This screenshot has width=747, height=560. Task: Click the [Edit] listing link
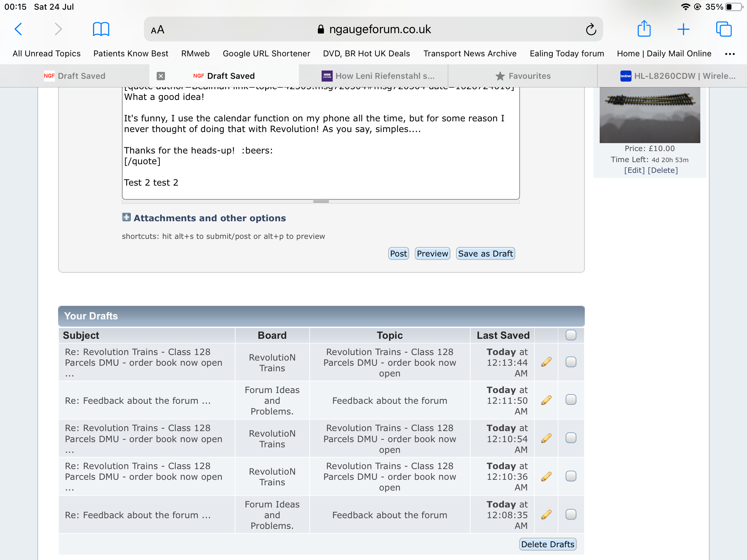[x=634, y=170]
